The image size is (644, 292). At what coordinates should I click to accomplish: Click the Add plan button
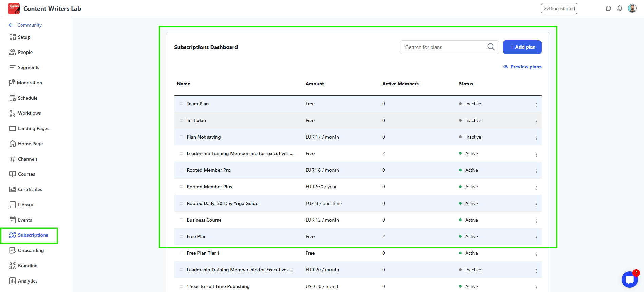click(522, 47)
